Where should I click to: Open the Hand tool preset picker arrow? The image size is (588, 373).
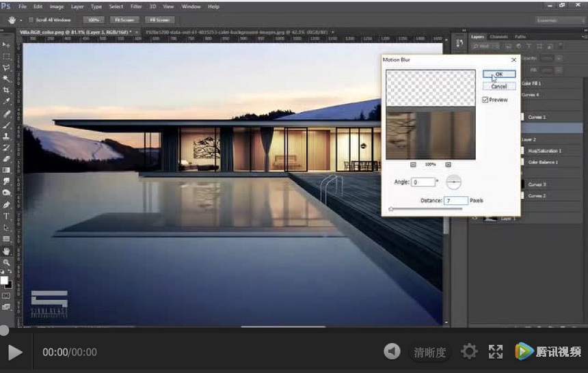point(19,20)
